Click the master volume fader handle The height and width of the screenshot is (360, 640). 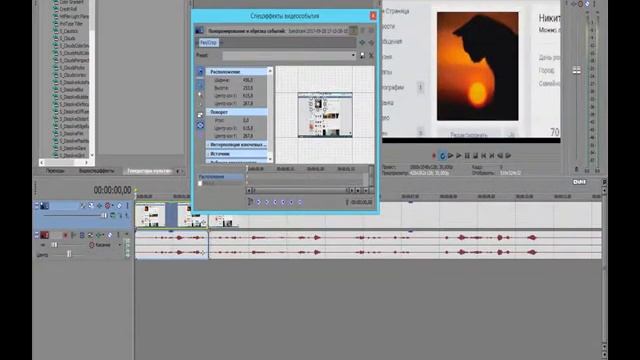[x=576, y=71]
